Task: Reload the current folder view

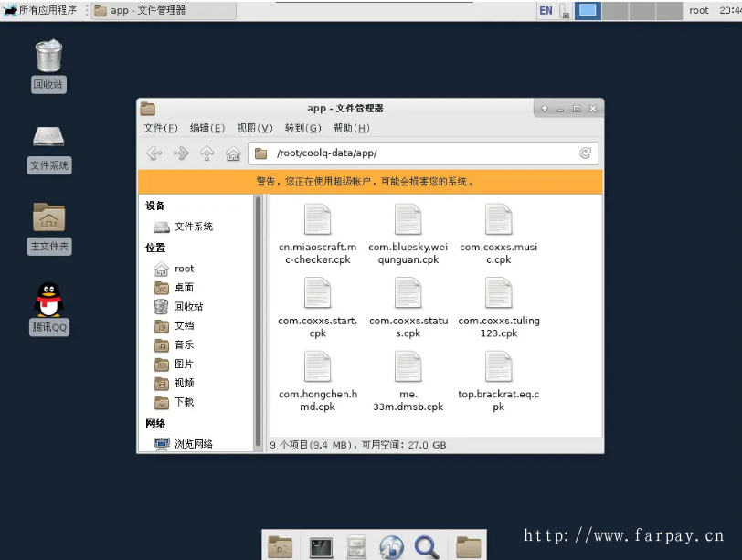Action: 585,153
